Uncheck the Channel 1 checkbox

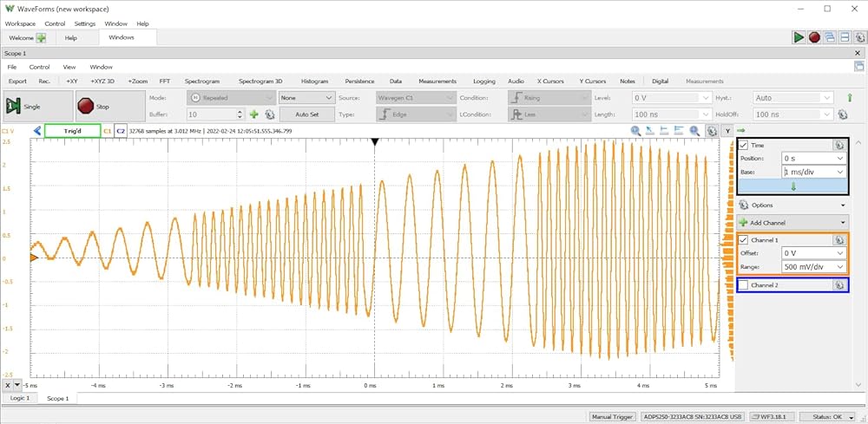tap(744, 239)
